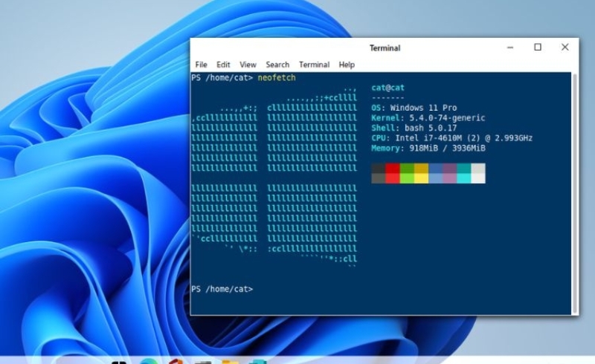The height and width of the screenshot is (364, 595).
Task: Click the empty 'PS /home/cat>' prompt line
Action: (222, 289)
